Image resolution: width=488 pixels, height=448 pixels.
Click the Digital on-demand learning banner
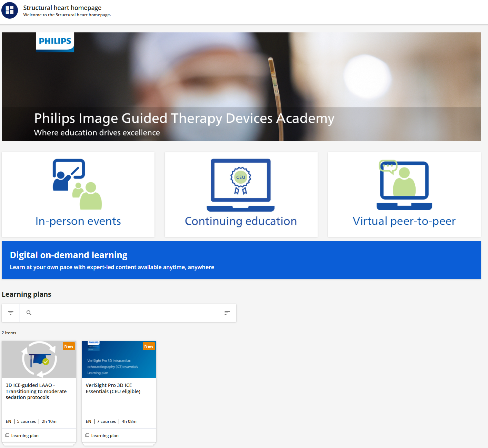[241, 260]
